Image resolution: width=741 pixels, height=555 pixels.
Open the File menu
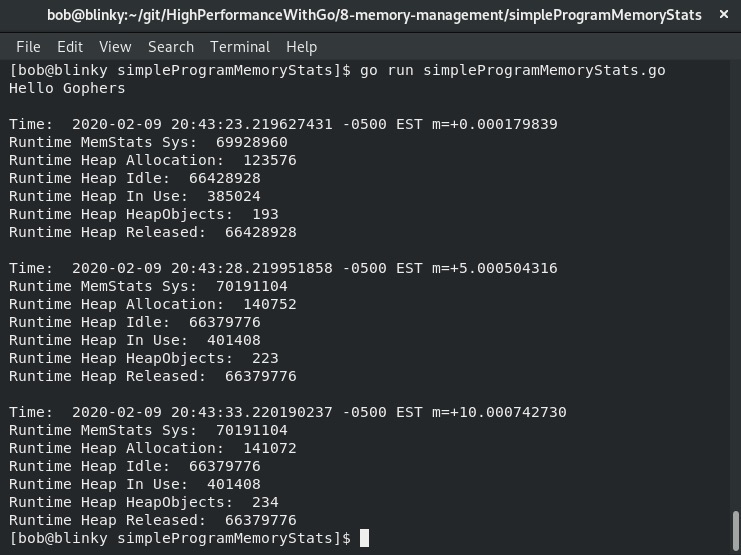pos(28,47)
